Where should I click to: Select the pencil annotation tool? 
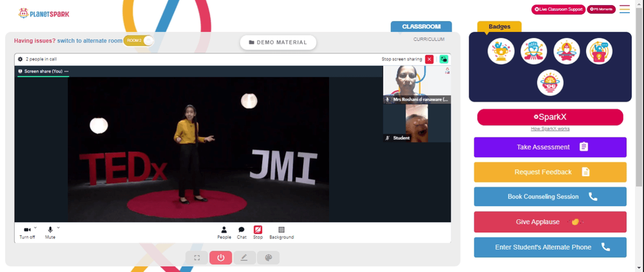pos(244,258)
